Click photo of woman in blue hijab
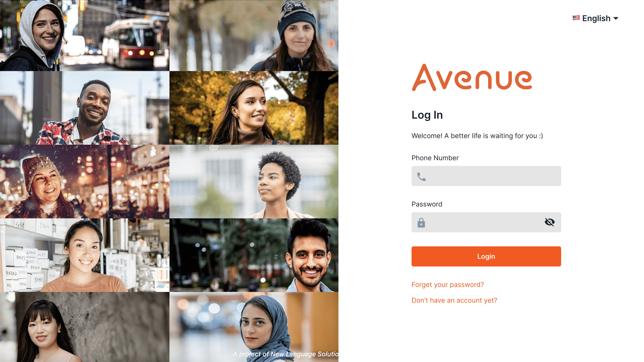Viewport: 644px width, 362px height. (254, 327)
